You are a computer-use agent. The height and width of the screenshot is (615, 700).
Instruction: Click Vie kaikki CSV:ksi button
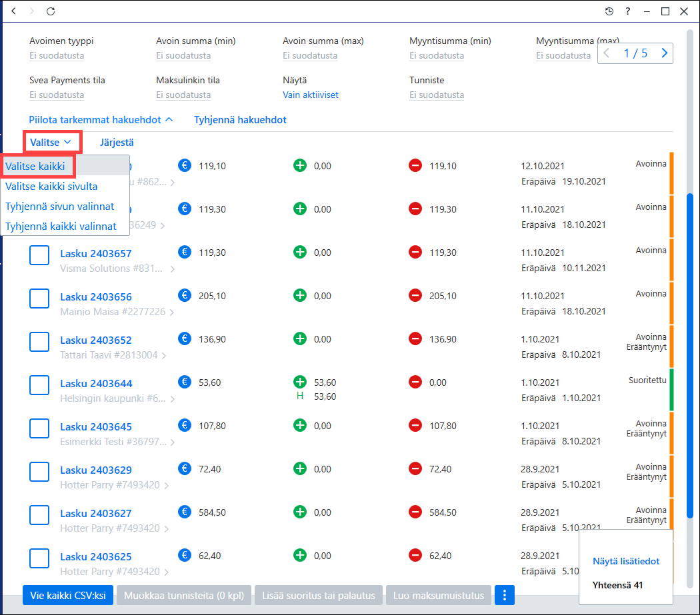68,596
